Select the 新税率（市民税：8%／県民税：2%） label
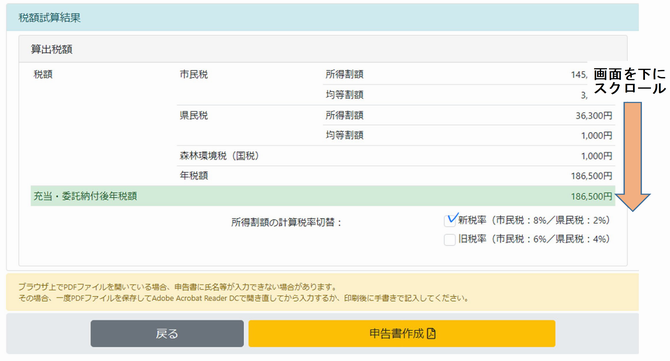The height and width of the screenshot is (361, 670). coord(534,220)
